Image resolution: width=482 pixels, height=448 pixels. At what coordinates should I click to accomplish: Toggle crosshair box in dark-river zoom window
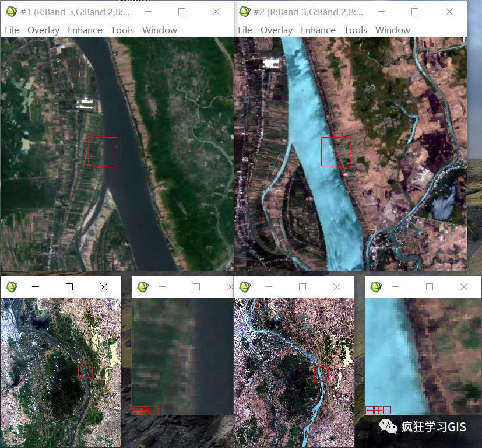point(154,410)
